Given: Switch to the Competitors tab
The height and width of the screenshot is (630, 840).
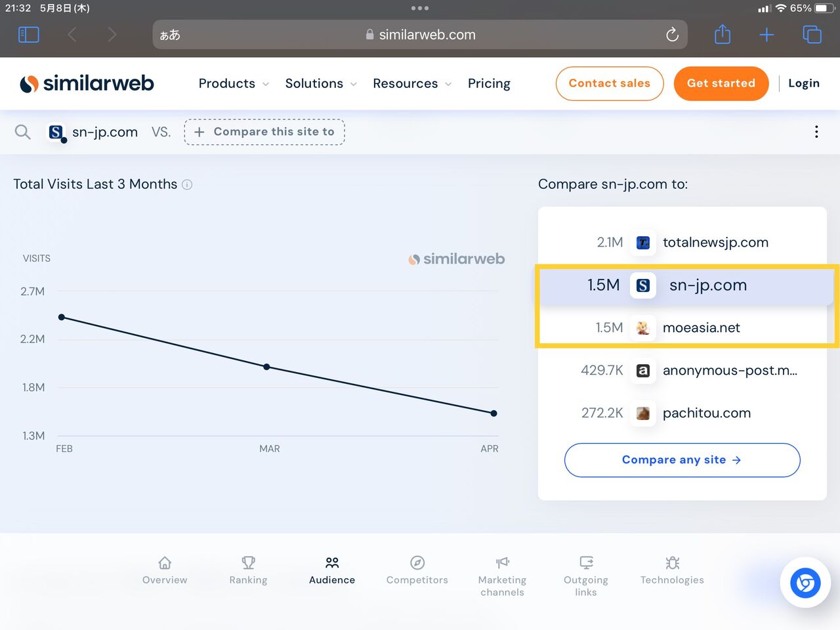Looking at the screenshot, I should click(x=417, y=570).
